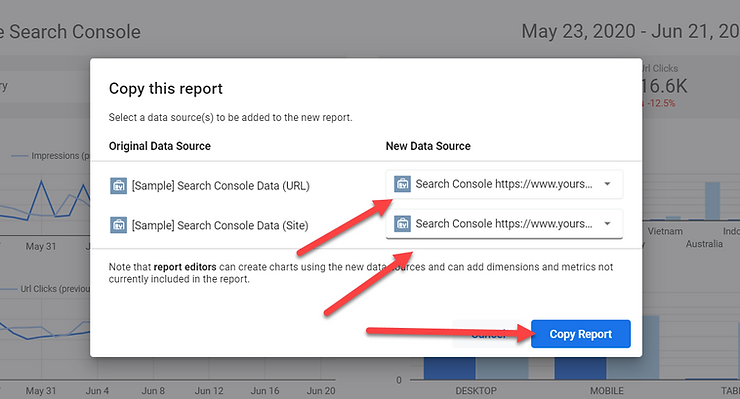This screenshot has height=399, width=740.
Task: Select the [Sample] Search Console Data (URL) text
Action: [220, 186]
